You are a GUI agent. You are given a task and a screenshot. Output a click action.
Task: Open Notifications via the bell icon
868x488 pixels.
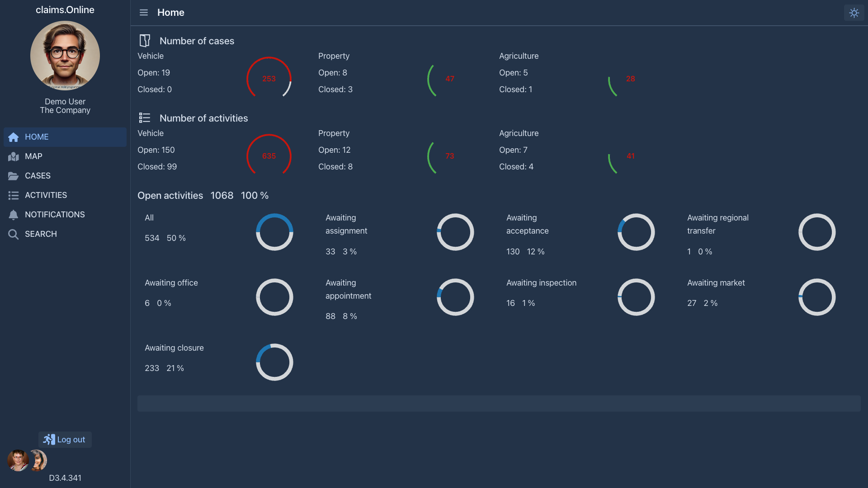[x=13, y=215]
